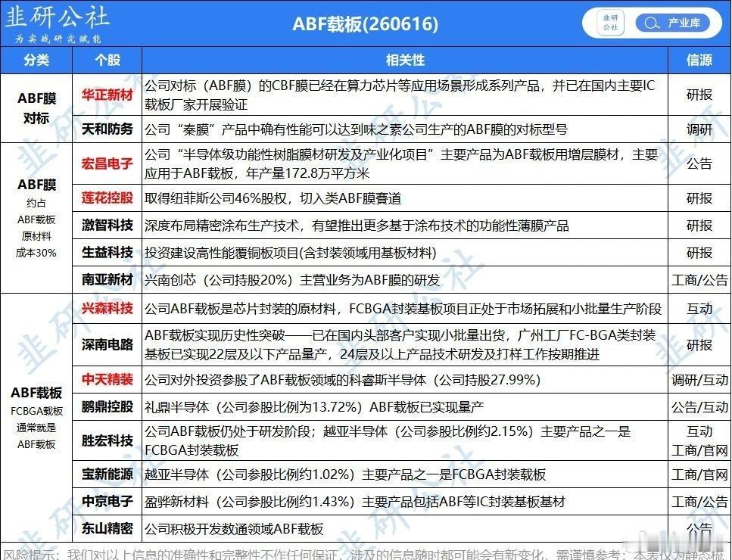The height and width of the screenshot is (560, 732).
Task: Click 互动 工商/官网 source in 胜宏科技 row
Action: pos(699,440)
